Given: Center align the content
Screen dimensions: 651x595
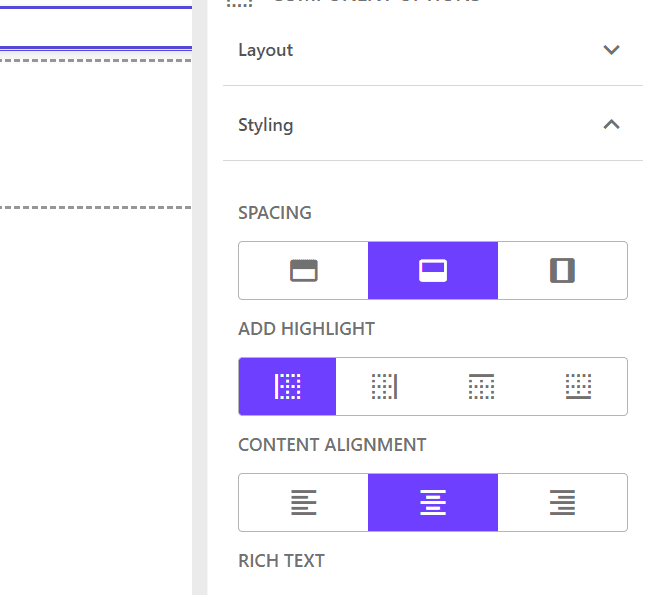Looking at the screenshot, I should pos(432,502).
